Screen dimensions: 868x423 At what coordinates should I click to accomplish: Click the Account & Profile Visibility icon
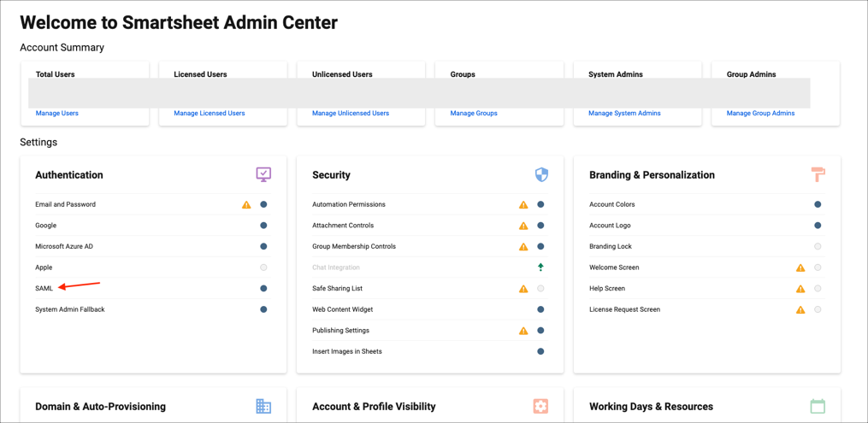point(540,407)
